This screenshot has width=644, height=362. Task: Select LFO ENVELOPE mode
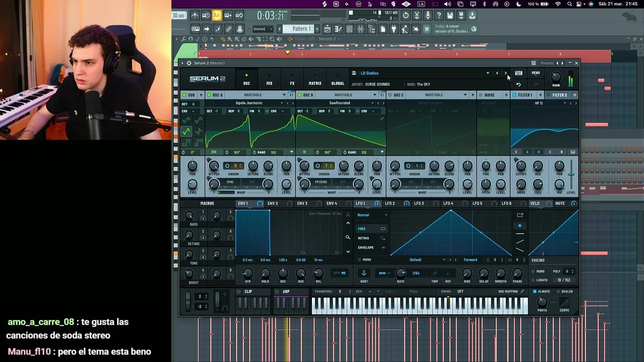(x=371, y=248)
